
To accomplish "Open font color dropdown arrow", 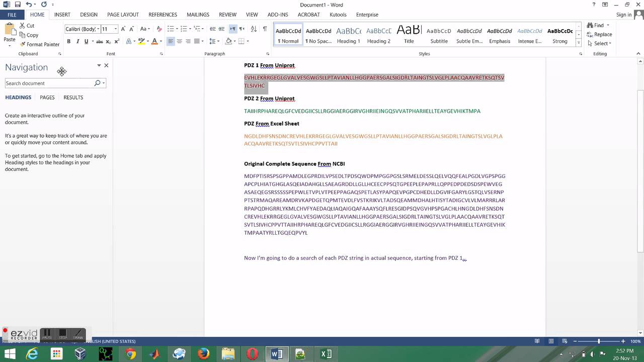I will point(161,41).
